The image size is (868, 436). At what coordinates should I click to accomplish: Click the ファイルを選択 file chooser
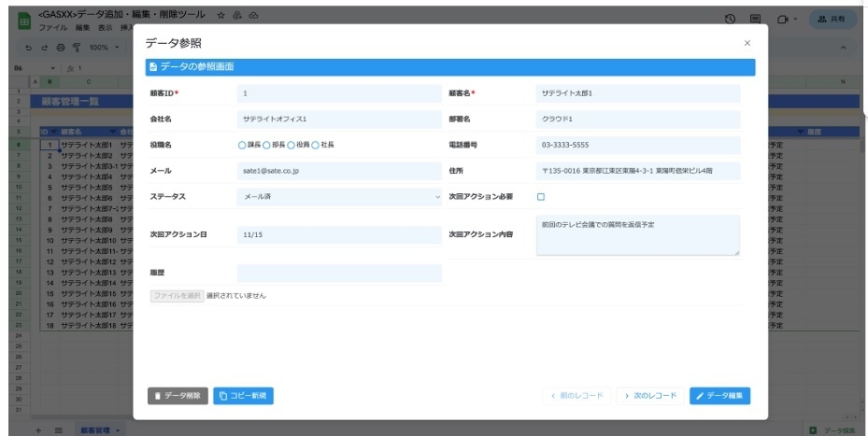(177, 295)
